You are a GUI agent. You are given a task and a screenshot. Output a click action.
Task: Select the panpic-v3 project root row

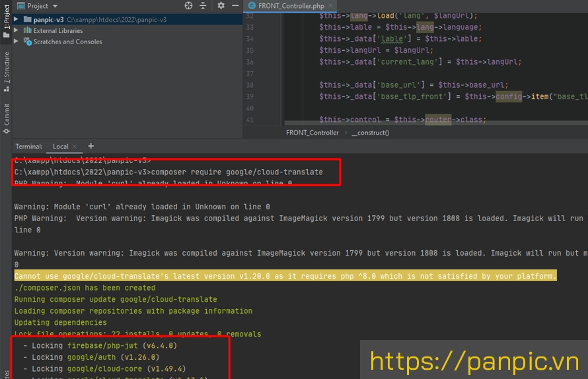tap(128, 20)
